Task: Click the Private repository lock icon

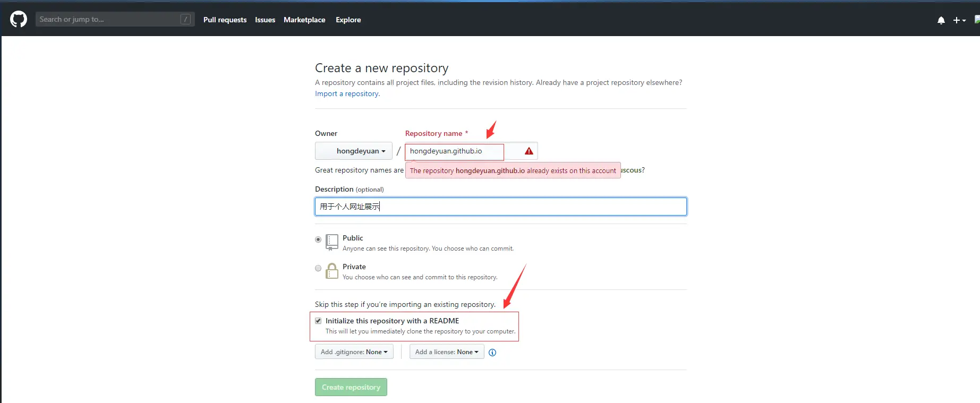Action: coord(332,271)
